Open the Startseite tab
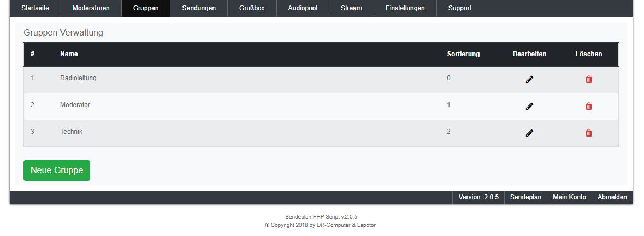644x236 pixels. tap(35, 8)
